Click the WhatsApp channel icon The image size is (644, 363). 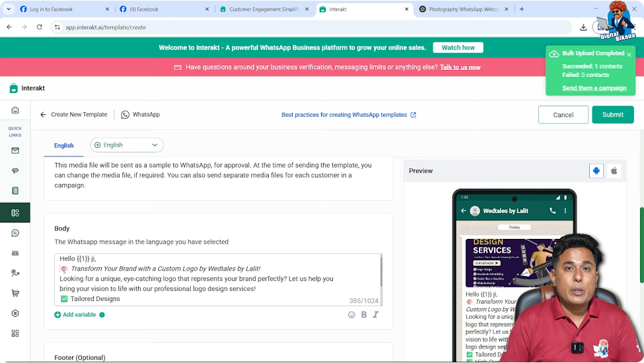coord(125,115)
